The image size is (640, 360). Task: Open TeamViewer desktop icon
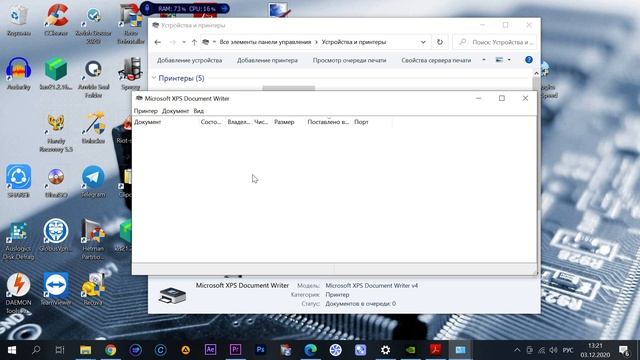click(56, 289)
